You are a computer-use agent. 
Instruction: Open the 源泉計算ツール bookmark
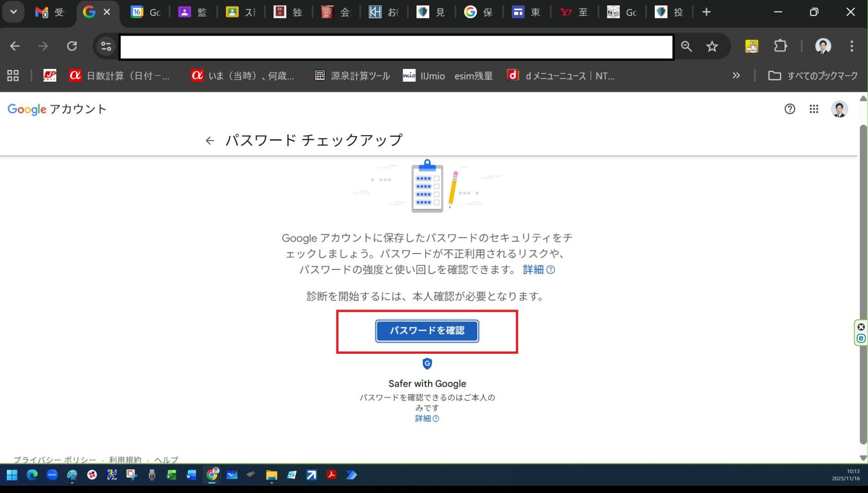click(352, 76)
